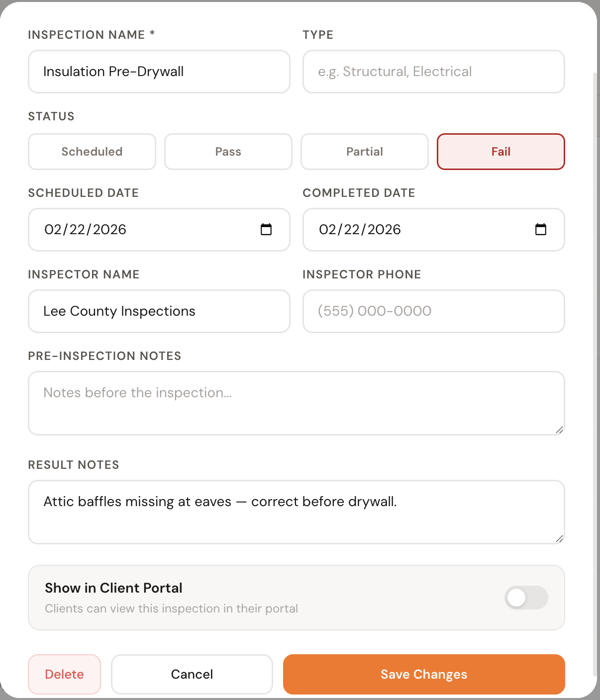Image resolution: width=600 pixels, height=700 pixels.
Task: Click the Scheduled Date value 02/22/2026
Action: pos(86,230)
